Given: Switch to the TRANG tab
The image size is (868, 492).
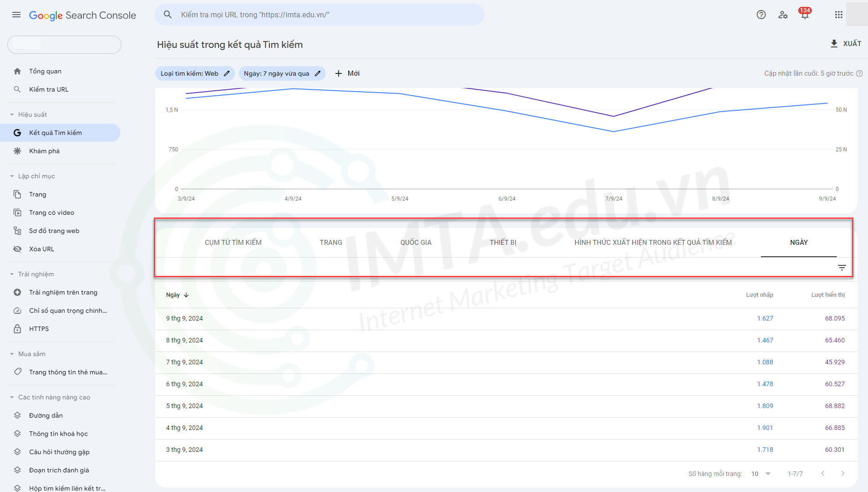Looking at the screenshot, I should click(331, 243).
